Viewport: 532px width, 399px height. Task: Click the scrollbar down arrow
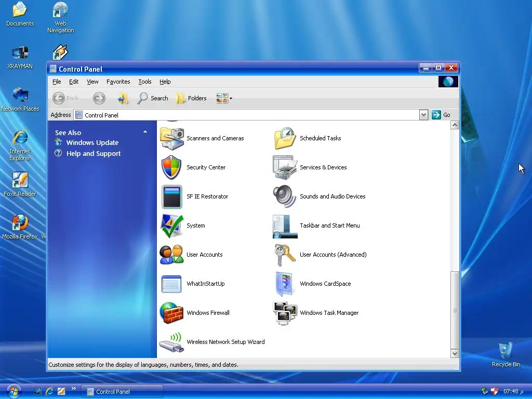point(455,353)
